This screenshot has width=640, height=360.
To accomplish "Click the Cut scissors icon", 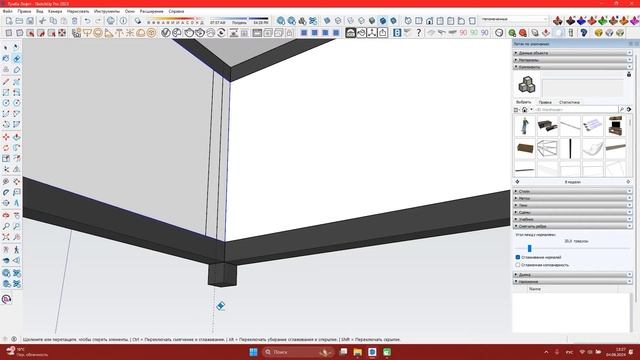I will pyautogui.click(x=42, y=21).
